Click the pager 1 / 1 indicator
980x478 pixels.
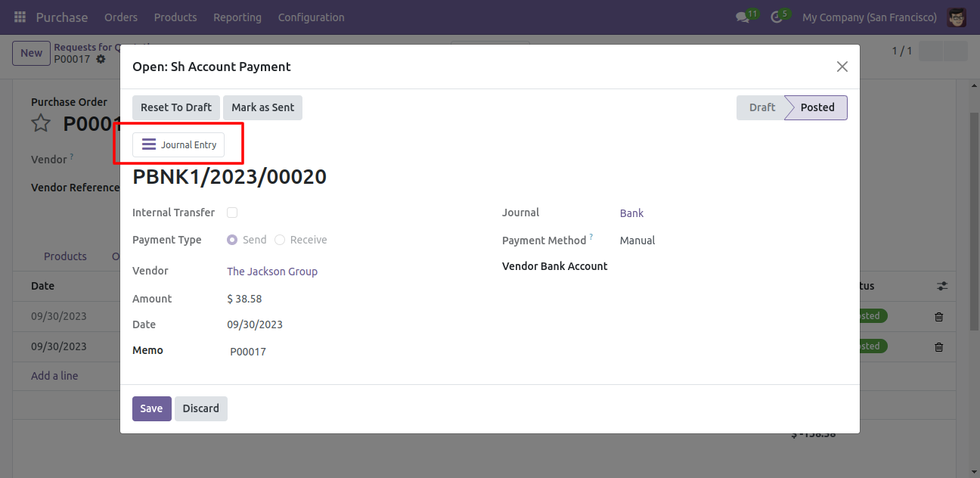(902, 51)
